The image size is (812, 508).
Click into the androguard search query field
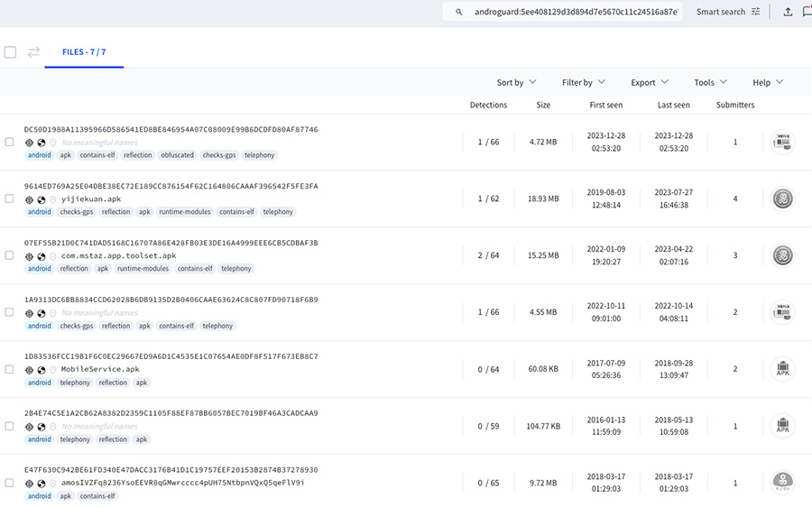tap(576, 12)
